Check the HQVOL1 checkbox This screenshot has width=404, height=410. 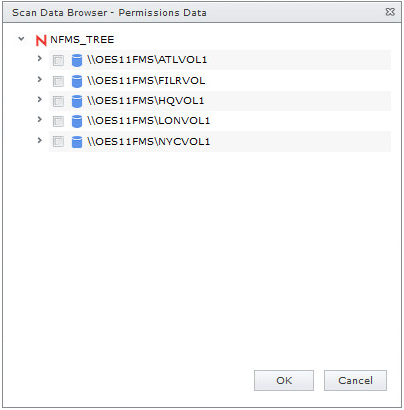point(58,101)
